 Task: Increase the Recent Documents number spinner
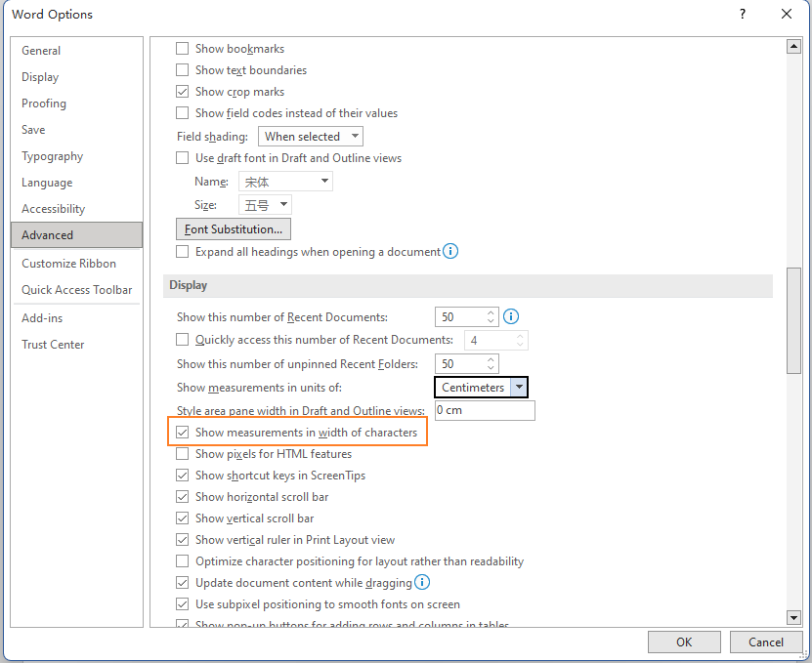[x=491, y=312]
